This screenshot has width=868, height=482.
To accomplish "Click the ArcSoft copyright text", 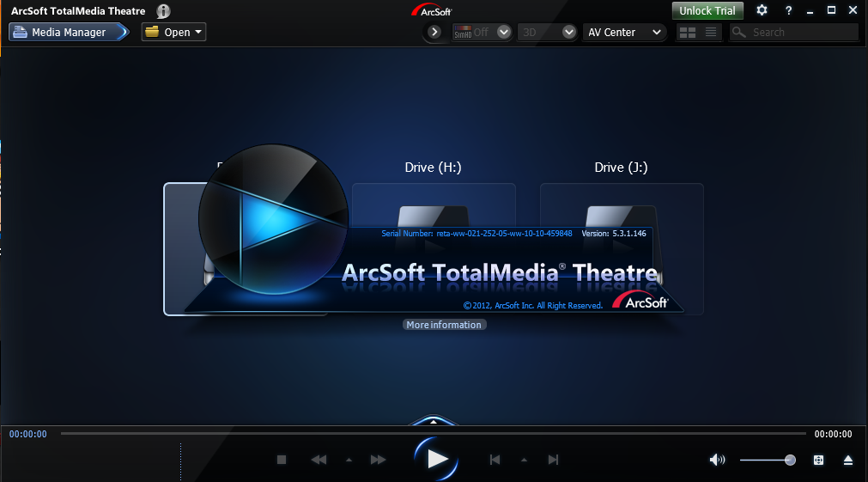I will (533, 305).
